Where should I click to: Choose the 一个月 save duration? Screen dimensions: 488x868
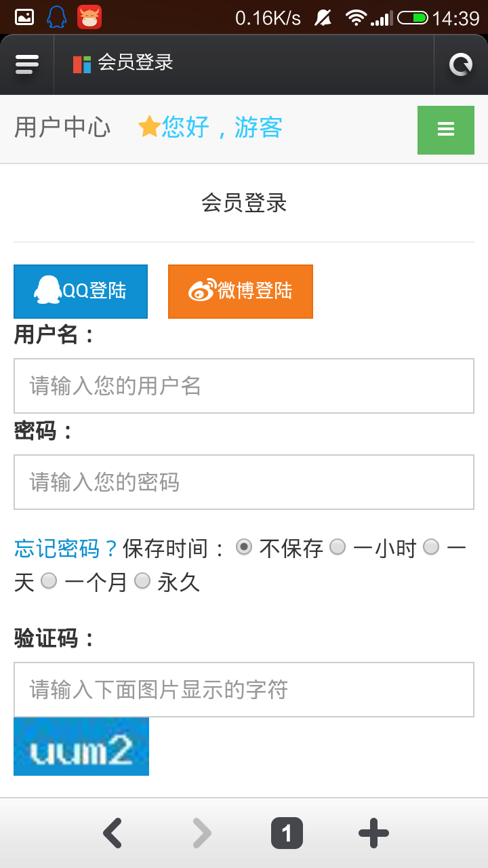[x=47, y=581]
